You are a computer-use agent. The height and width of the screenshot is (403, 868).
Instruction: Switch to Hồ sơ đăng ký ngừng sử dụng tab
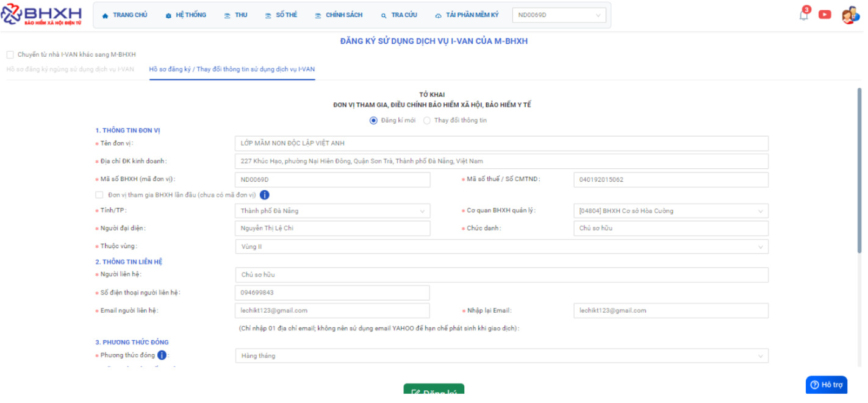(x=70, y=70)
